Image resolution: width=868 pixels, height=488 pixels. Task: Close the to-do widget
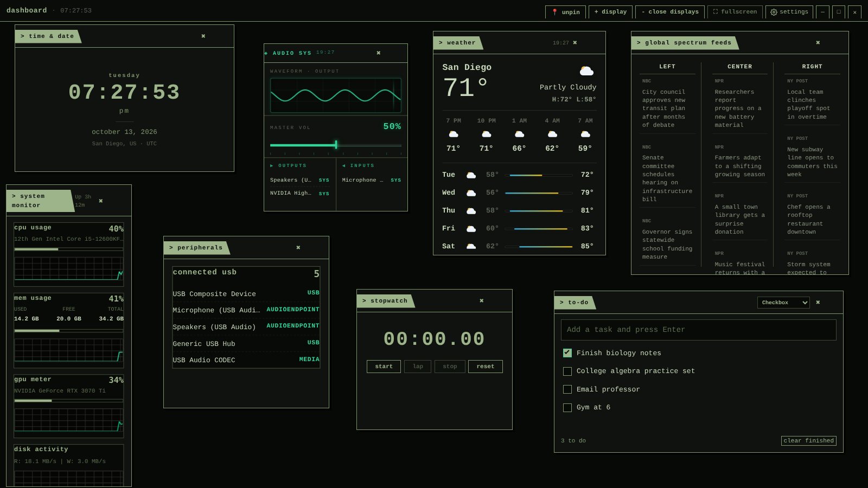pyautogui.click(x=818, y=303)
